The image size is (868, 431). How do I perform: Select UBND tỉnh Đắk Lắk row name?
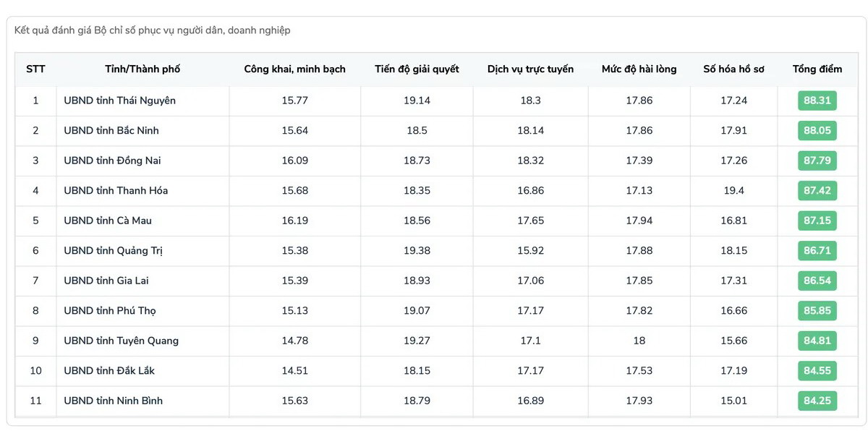[x=109, y=371]
